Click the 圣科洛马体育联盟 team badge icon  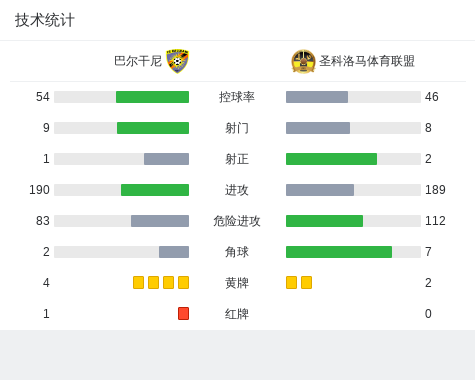(x=303, y=61)
